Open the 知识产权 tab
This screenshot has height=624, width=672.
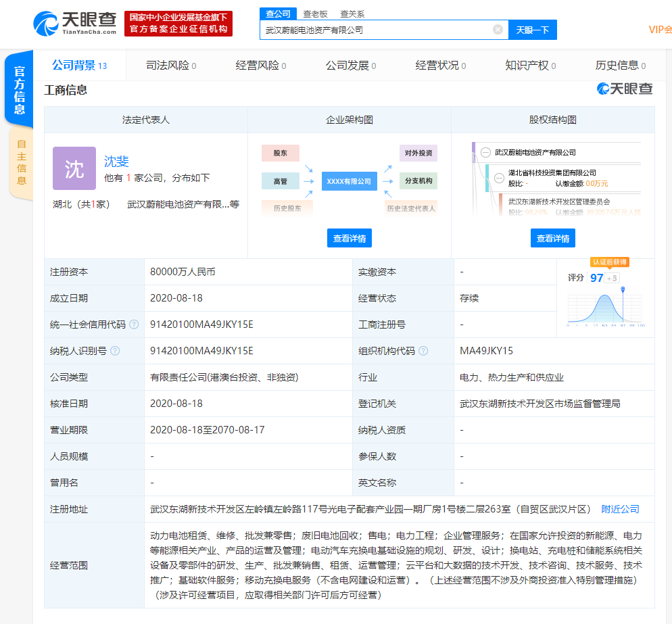click(530, 66)
